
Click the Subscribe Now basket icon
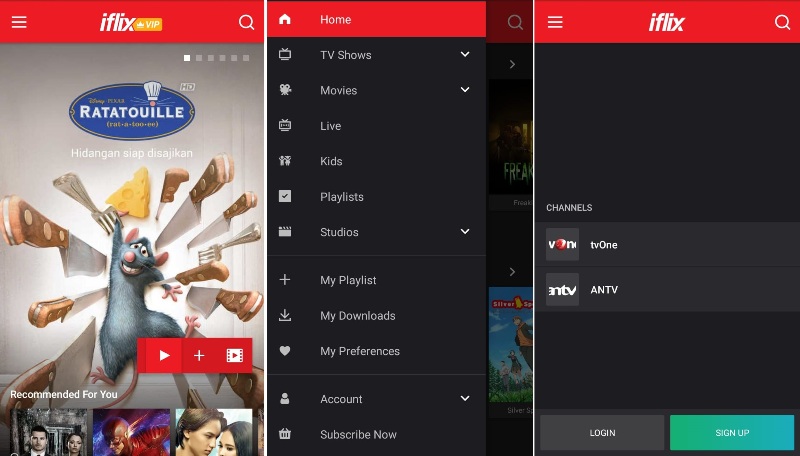pyautogui.click(x=285, y=434)
